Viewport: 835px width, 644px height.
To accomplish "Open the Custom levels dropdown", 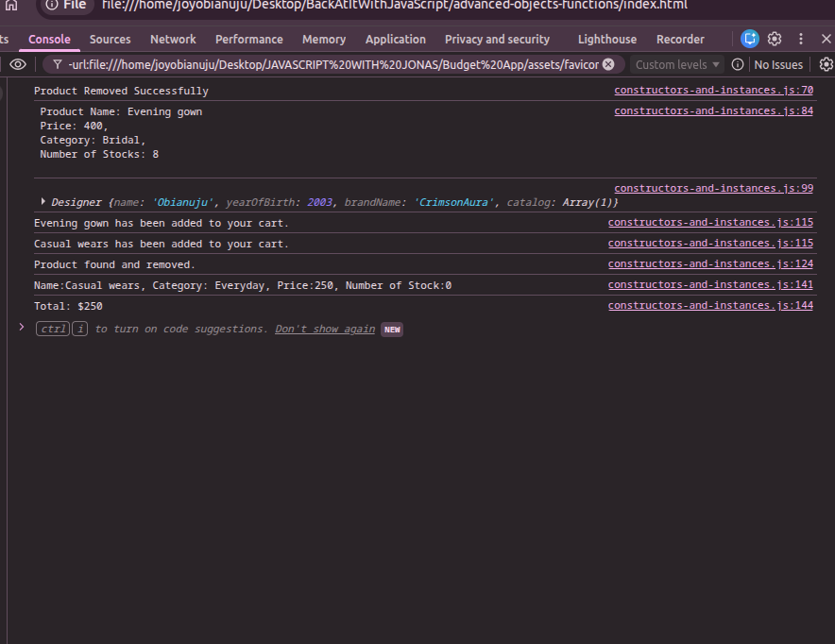I will (x=676, y=64).
